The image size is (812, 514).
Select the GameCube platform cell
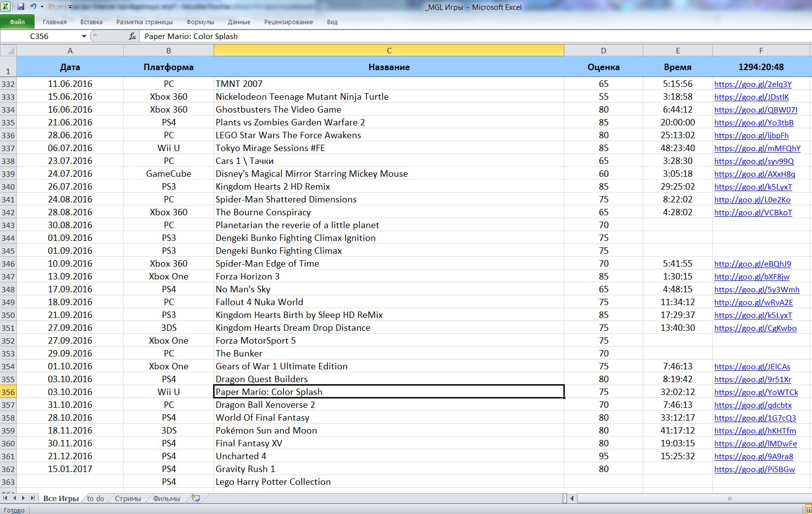pyautogui.click(x=169, y=174)
